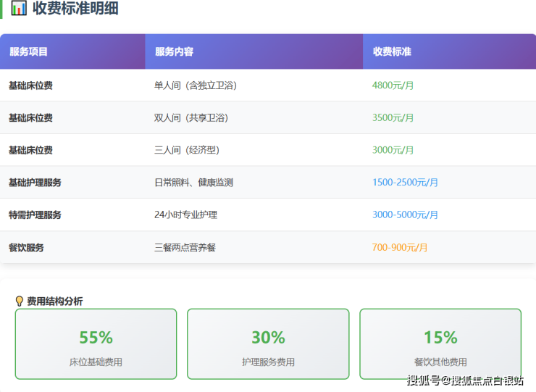Click the 15% 餐饮其他费用 card
The height and width of the screenshot is (392, 536).
coord(440,344)
